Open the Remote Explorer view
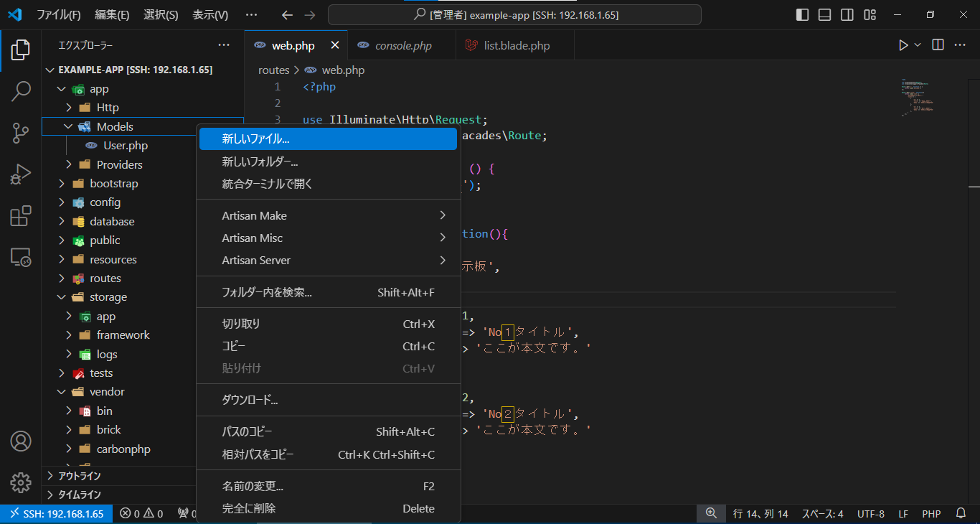Screen dimensions: 980x524 click(21, 257)
